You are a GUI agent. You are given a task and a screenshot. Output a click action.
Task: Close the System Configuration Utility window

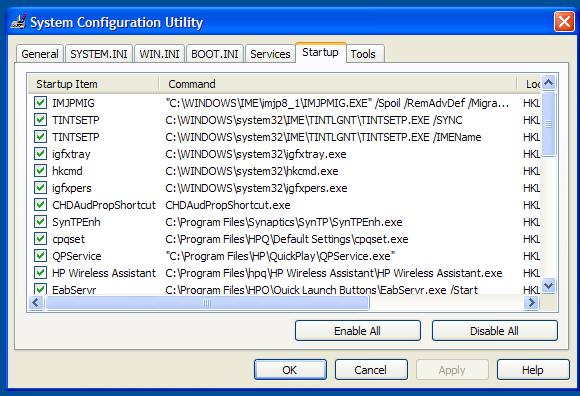(x=564, y=21)
